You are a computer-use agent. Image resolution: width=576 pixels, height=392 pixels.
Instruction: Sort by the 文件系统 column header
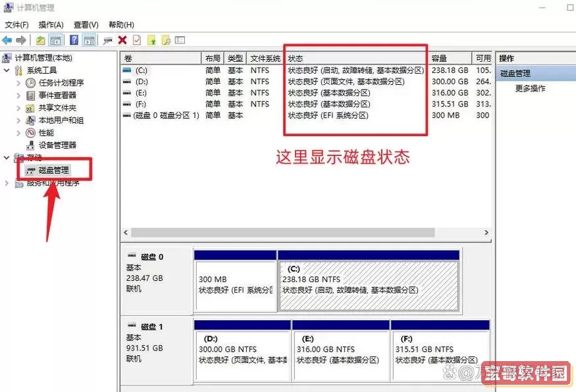(x=265, y=58)
